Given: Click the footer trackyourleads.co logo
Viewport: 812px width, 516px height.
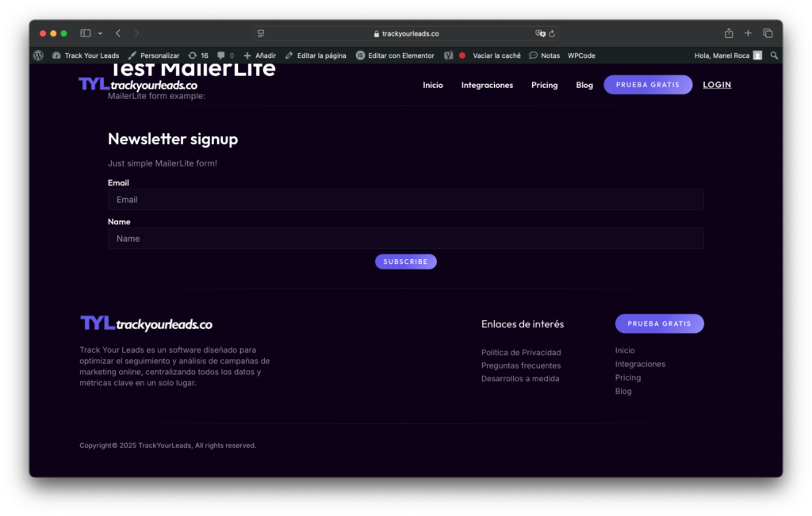Looking at the screenshot, I should pyautogui.click(x=146, y=323).
